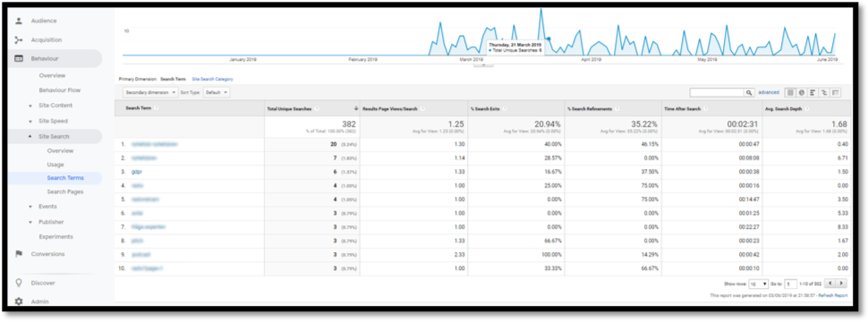This screenshot has width=868, height=322.
Task: Select the Comparison view icon
Action: pos(824,92)
